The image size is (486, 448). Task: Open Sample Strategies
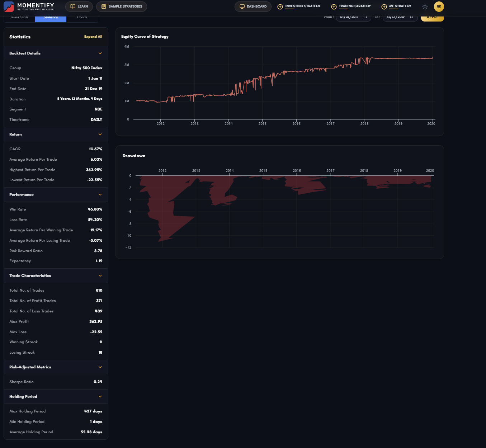(x=122, y=6)
